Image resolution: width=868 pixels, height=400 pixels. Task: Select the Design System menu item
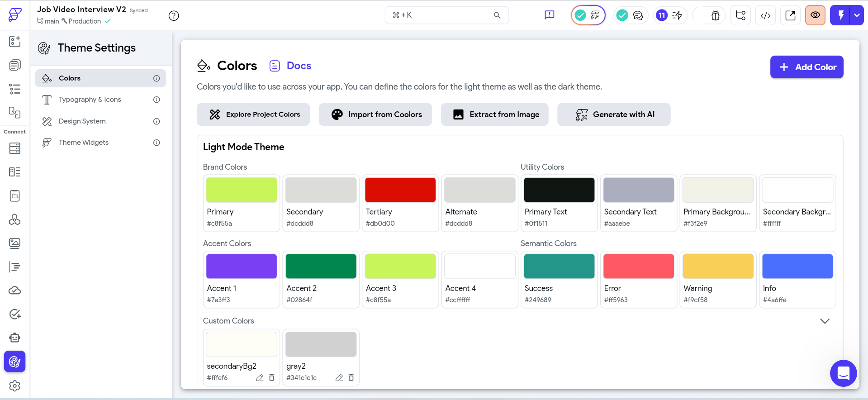click(82, 121)
